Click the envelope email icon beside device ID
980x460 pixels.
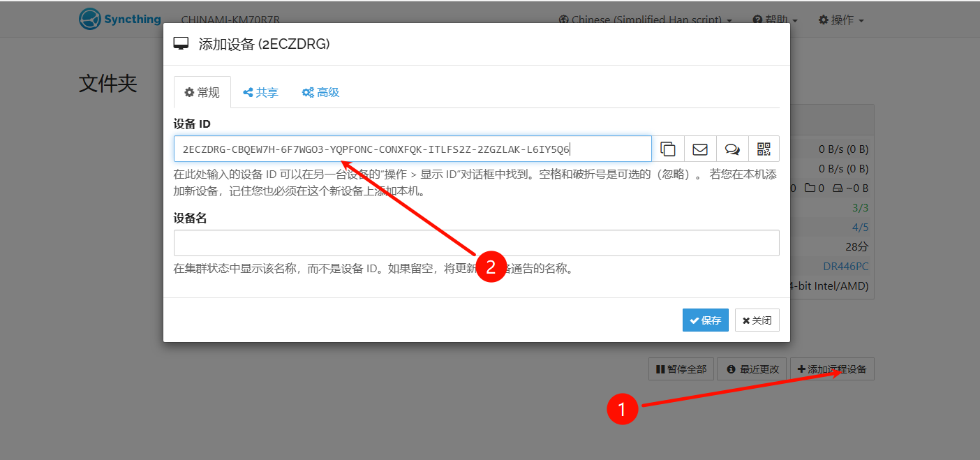point(700,149)
